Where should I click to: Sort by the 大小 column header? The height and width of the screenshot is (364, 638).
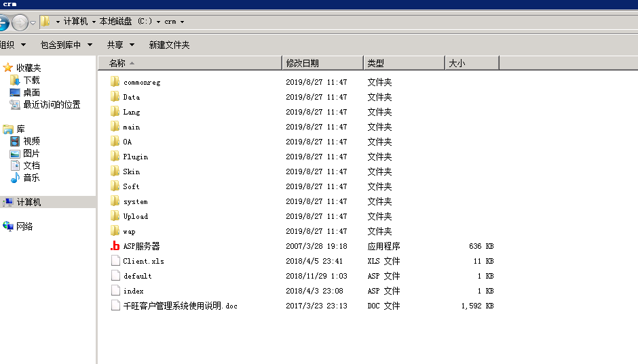coord(472,63)
